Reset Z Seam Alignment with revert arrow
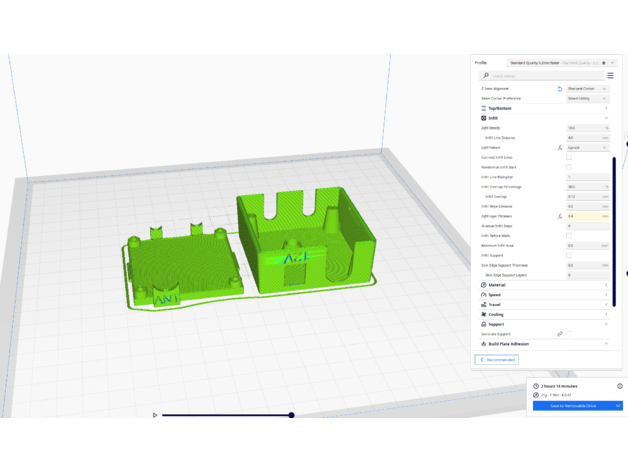 click(560, 89)
